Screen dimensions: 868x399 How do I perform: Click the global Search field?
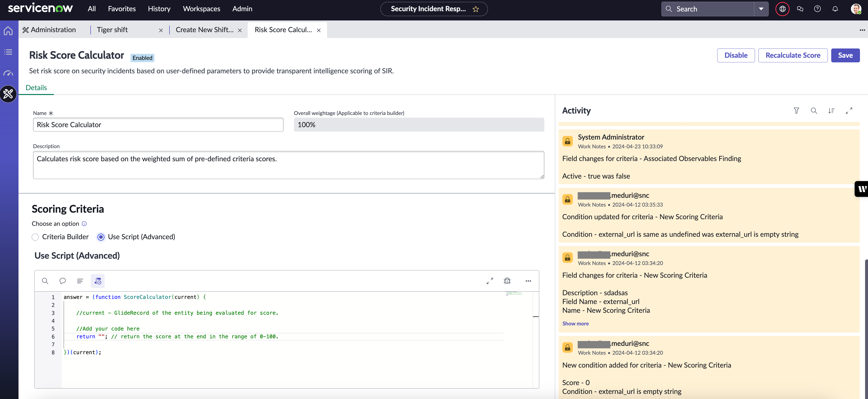coord(708,9)
